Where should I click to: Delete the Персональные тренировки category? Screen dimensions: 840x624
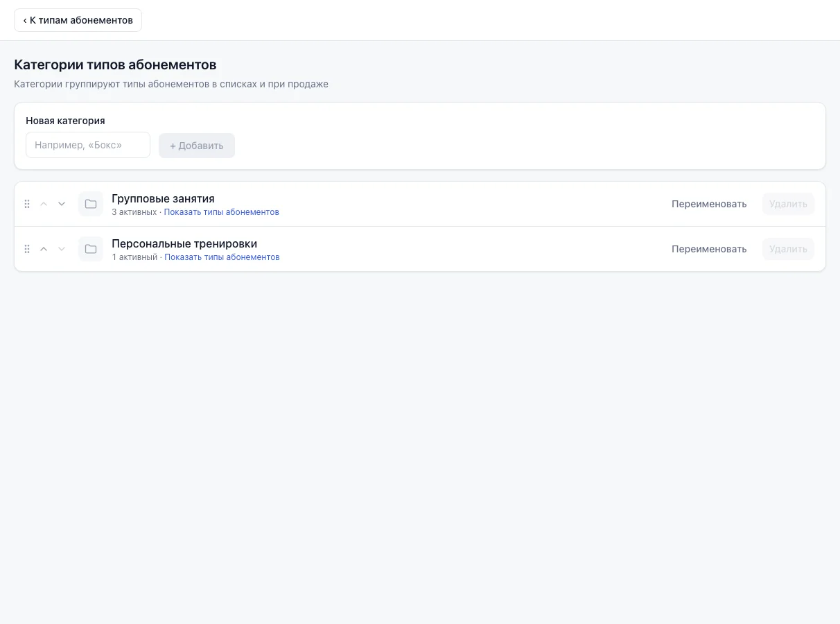(788, 249)
